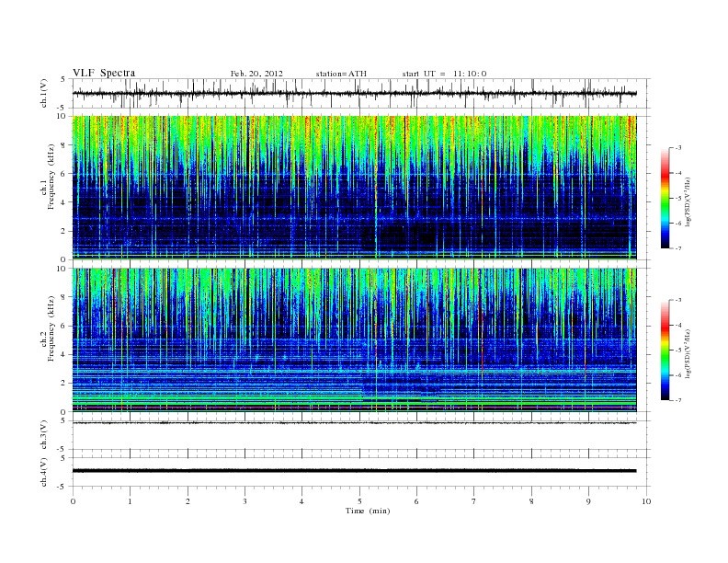Click the ch.2 spectrogram color scale bar
Screen dimensions: 728x563
click(x=665, y=350)
